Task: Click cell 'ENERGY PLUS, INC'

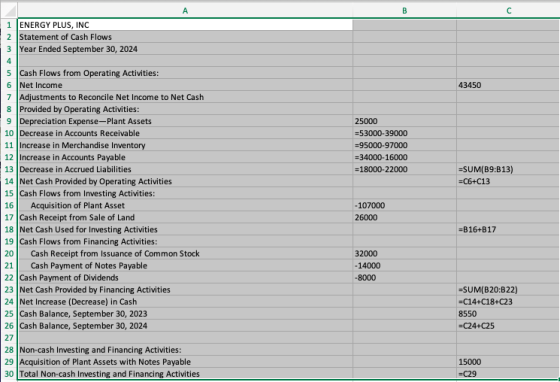Action: tap(185, 25)
